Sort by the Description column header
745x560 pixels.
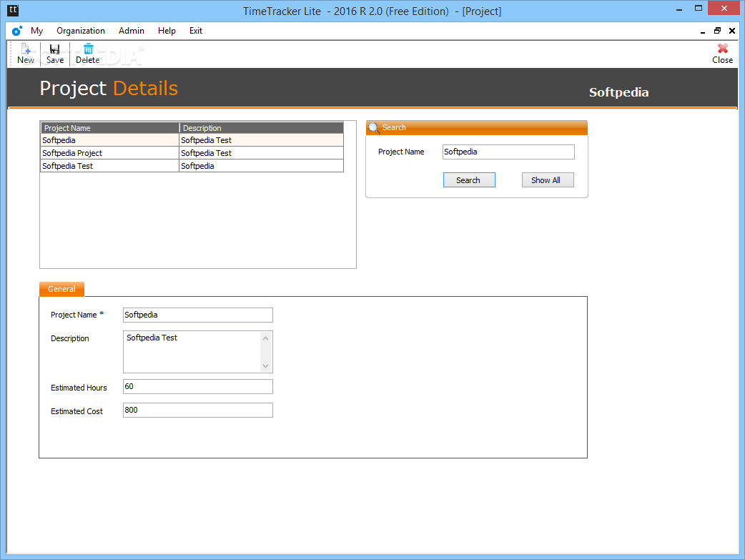[261, 128]
